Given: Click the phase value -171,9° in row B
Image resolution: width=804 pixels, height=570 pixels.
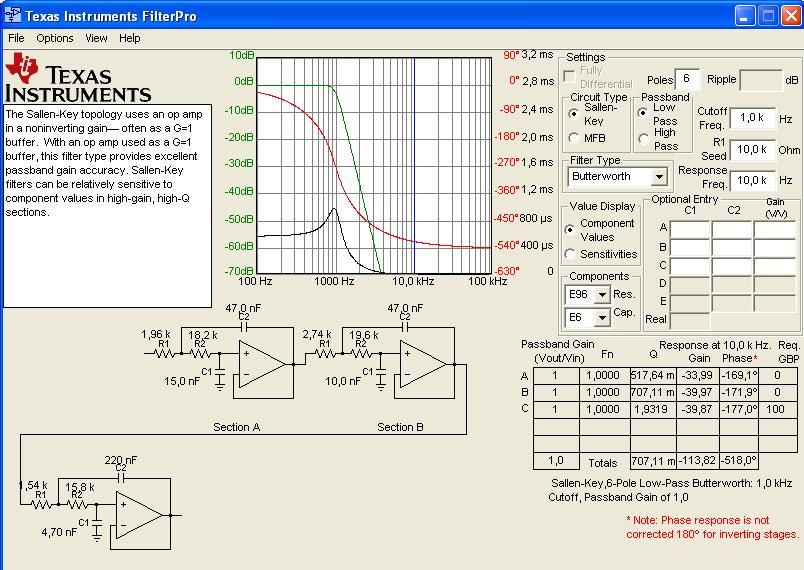Looking at the screenshot, I should pyautogui.click(x=739, y=393).
